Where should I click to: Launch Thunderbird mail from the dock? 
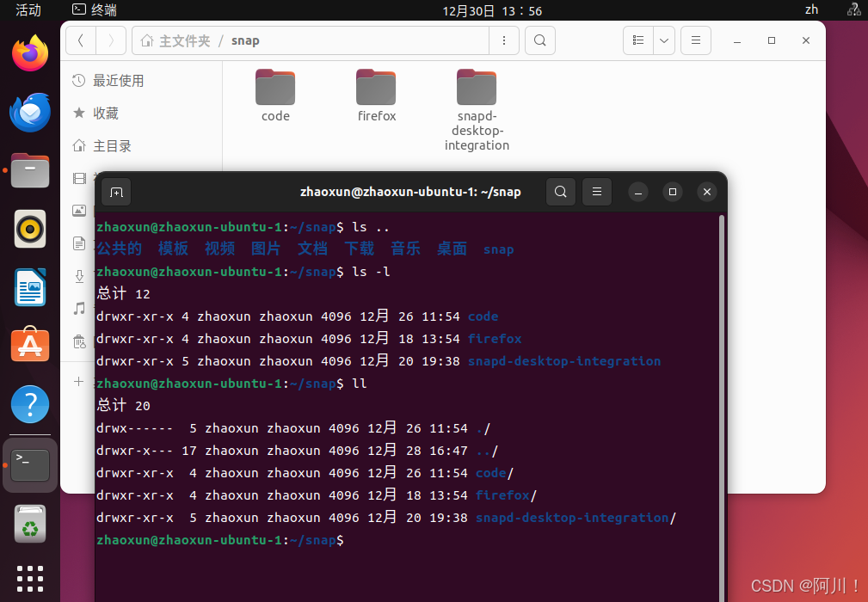30,113
